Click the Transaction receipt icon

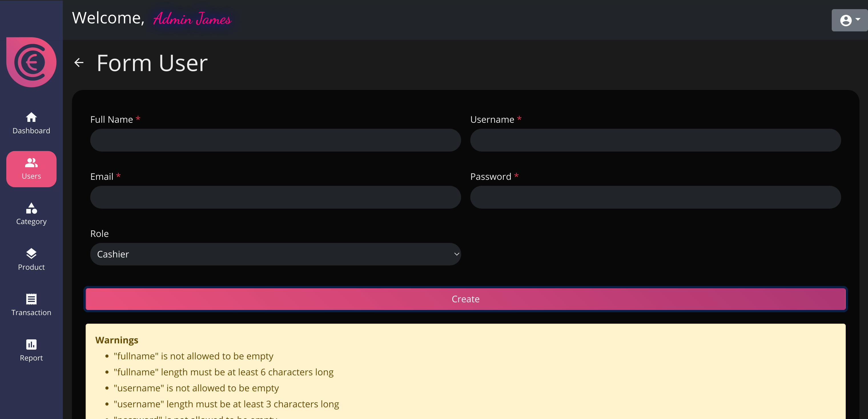[x=31, y=299]
